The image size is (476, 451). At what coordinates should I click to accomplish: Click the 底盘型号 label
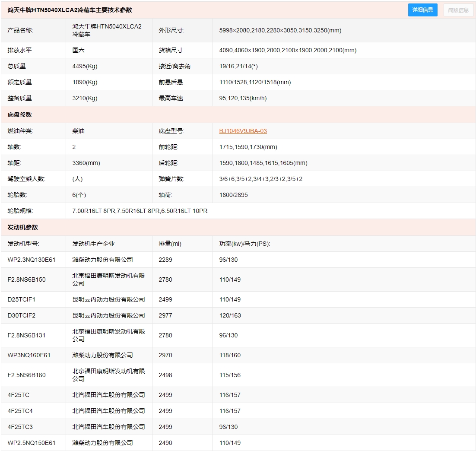tap(171, 131)
